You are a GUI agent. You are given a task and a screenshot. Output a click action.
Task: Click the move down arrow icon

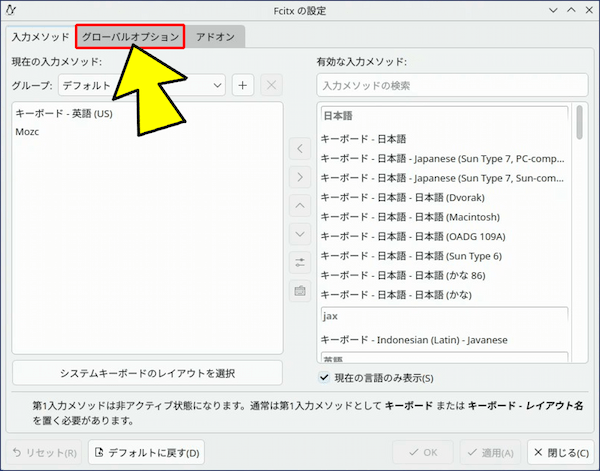(300, 234)
